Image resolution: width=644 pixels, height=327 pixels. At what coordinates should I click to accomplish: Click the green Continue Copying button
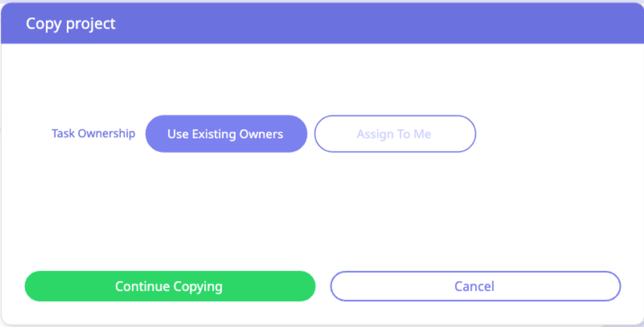[170, 286]
